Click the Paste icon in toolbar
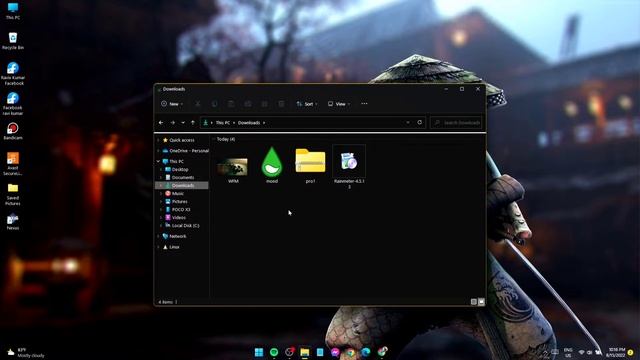 pyautogui.click(x=231, y=104)
